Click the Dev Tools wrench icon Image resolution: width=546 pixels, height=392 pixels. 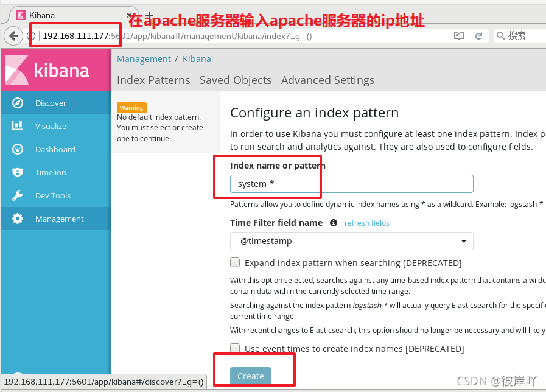[18, 195]
